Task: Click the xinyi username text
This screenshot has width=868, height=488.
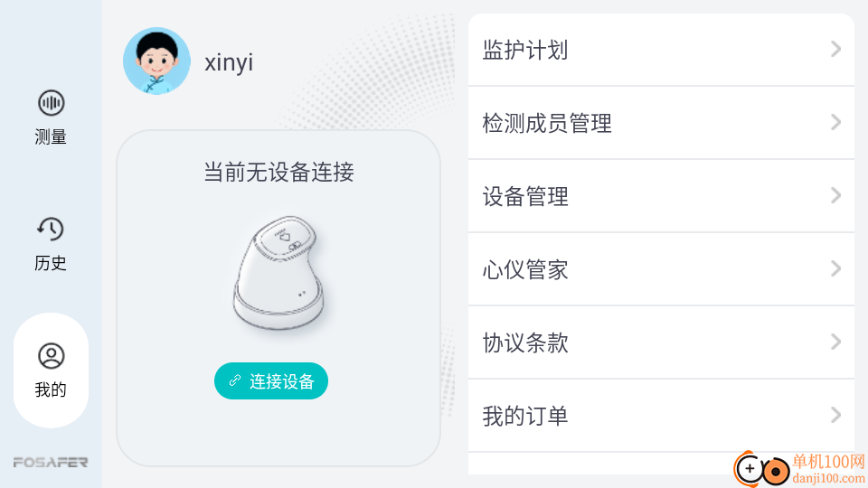Action: click(229, 62)
